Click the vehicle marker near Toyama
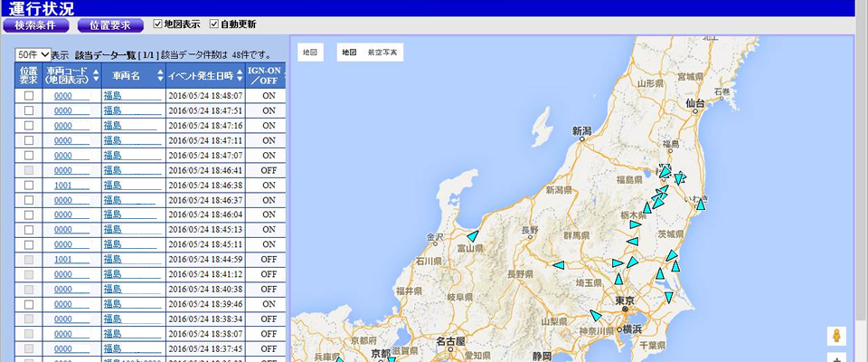 (473, 235)
